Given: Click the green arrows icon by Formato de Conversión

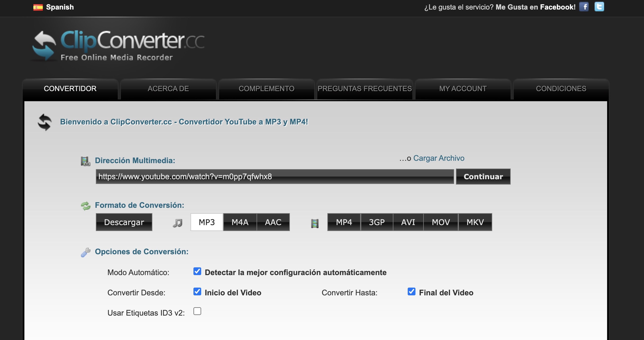Looking at the screenshot, I should [x=86, y=206].
